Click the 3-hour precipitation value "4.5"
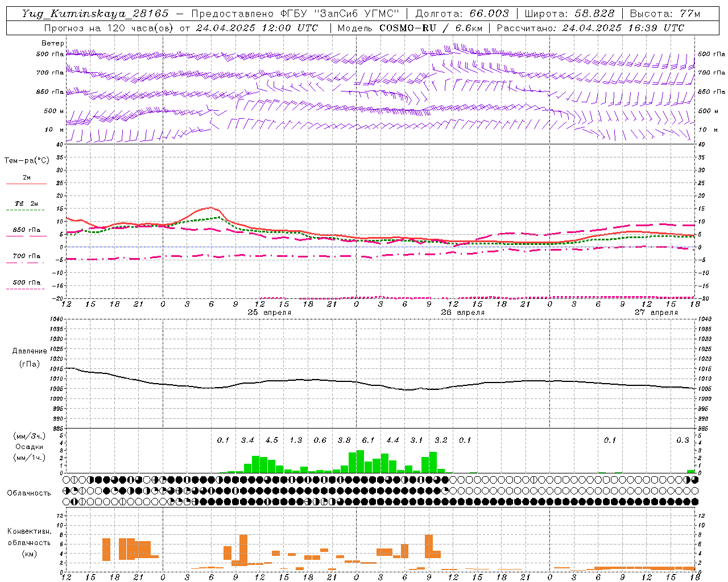This screenshot has height=582, width=728. click(272, 440)
